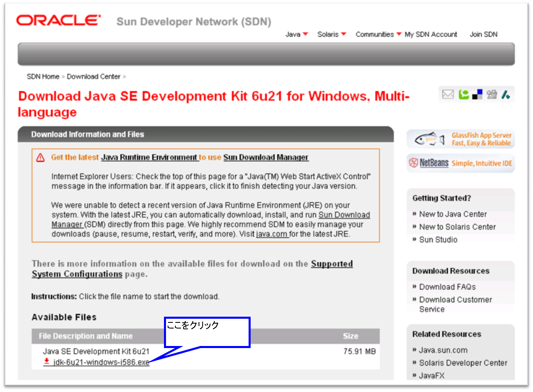The width and height of the screenshot is (533, 392).
Task: Click the red Download Java SE Development Kit title
Action: (x=214, y=104)
